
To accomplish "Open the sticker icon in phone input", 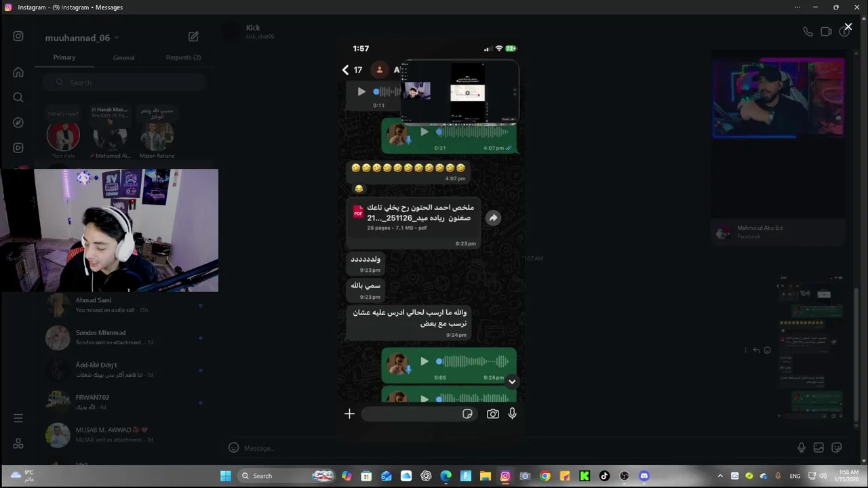I will 467,413.
